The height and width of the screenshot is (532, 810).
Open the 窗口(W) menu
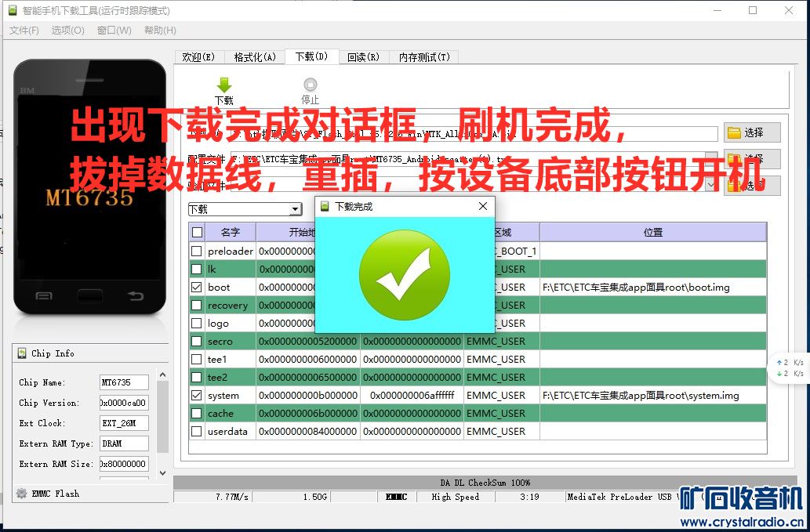[x=114, y=31]
